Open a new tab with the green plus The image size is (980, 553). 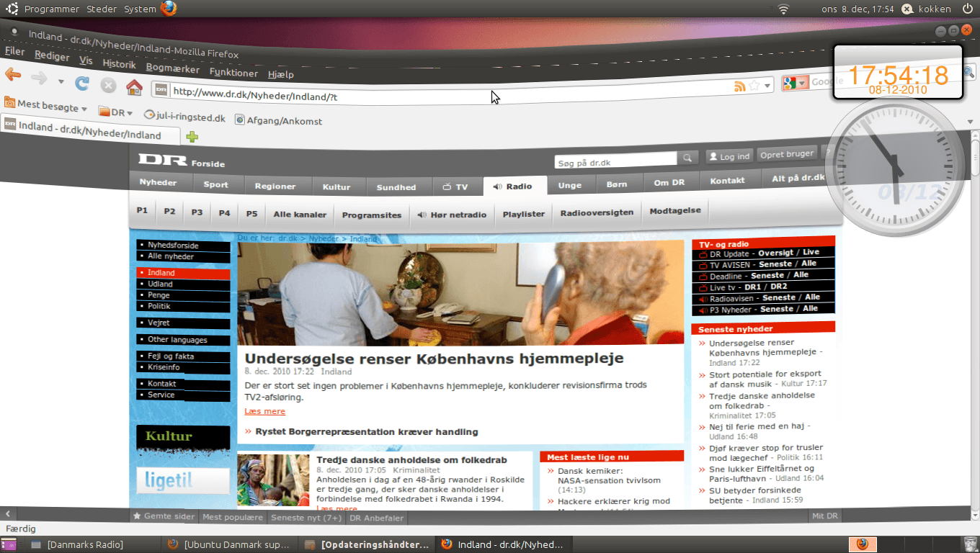(x=192, y=137)
